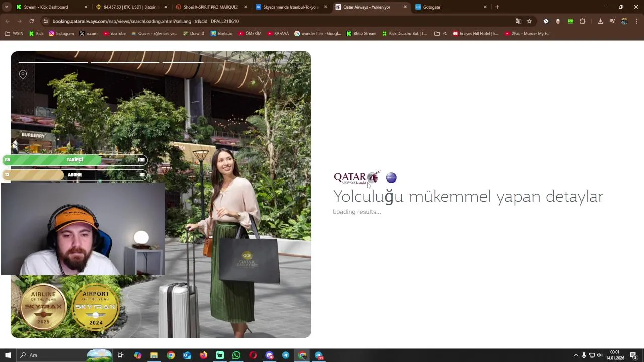Screen dimensions: 644x362
Task: Open the Kick Discord Bot bookmark
Action: click(405, 34)
